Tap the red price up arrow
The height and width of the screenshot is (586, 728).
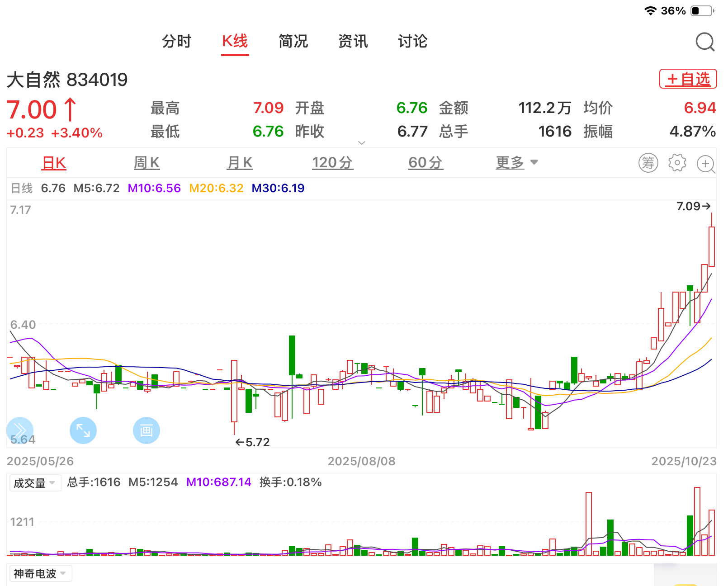(x=70, y=110)
